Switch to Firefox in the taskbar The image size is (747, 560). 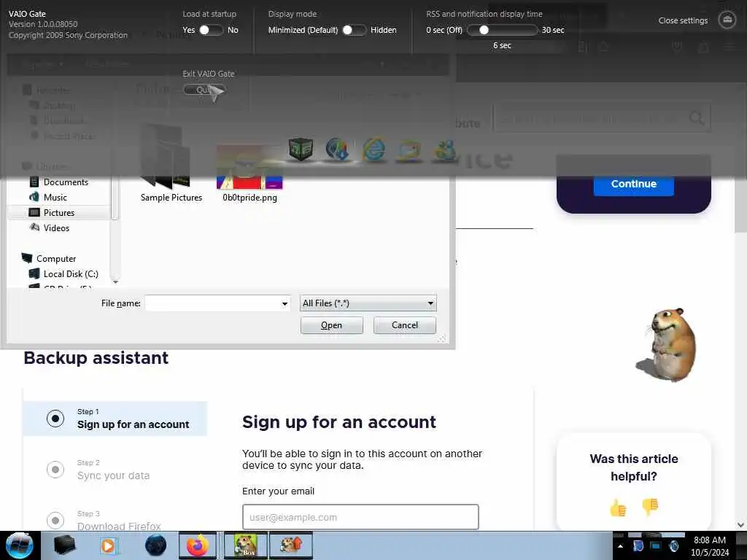pyautogui.click(x=197, y=545)
